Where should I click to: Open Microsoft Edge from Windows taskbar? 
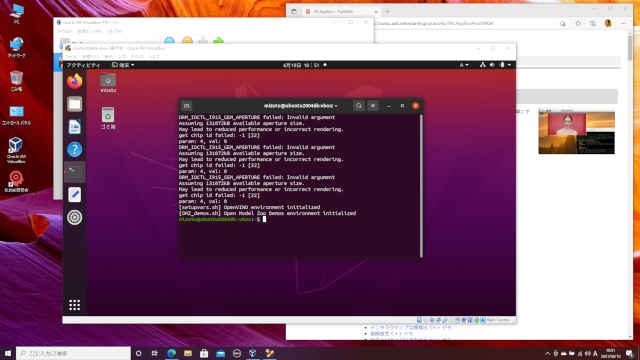tap(171, 353)
